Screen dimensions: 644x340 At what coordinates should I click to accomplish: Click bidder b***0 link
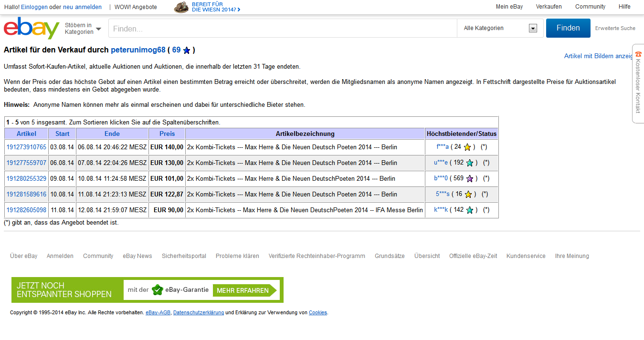(441, 178)
